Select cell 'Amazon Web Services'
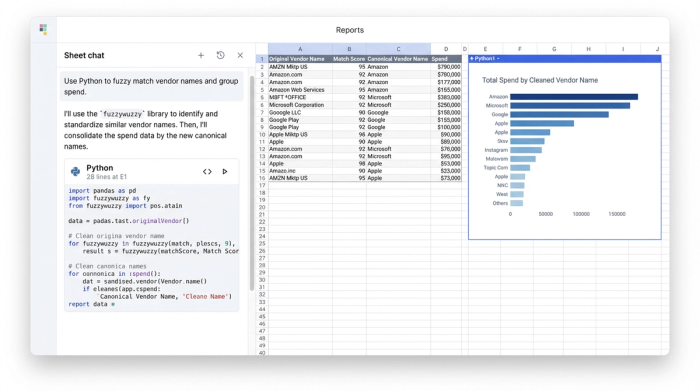This screenshot has height=391, width=700. pos(300,90)
